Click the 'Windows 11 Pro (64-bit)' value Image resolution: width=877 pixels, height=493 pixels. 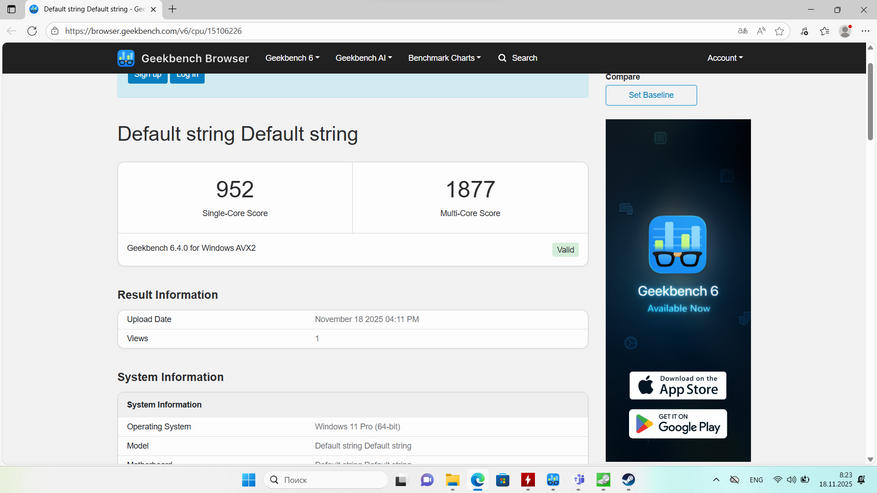click(357, 426)
